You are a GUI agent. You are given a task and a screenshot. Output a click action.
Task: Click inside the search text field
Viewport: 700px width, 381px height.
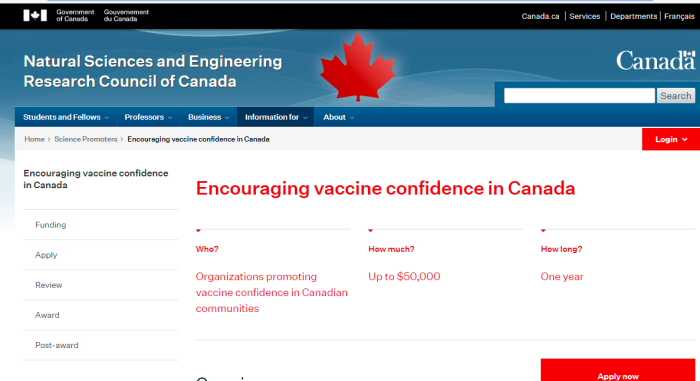579,96
